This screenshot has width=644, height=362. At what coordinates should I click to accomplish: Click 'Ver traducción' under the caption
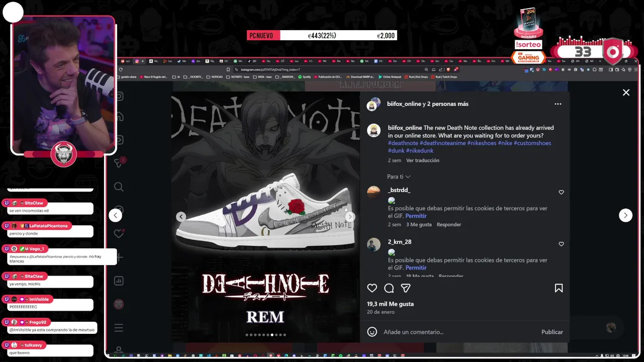[423, 160]
